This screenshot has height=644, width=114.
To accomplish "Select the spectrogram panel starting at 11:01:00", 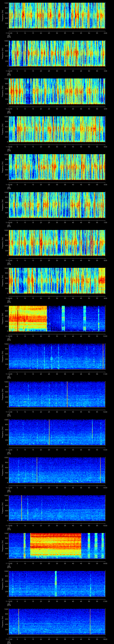I will coord(57,16).
